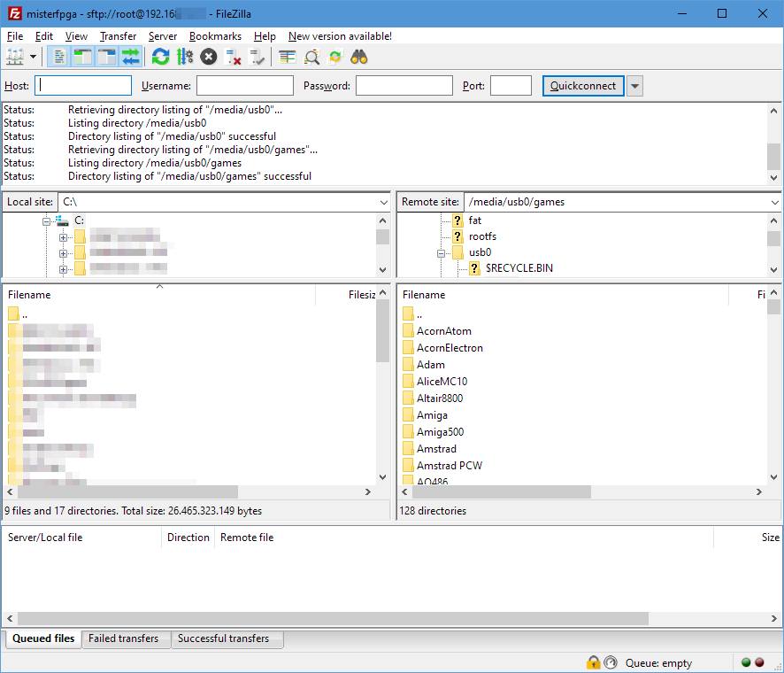The image size is (784, 673).
Task: Search files with the binoculars icon
Action: point(359,57)
